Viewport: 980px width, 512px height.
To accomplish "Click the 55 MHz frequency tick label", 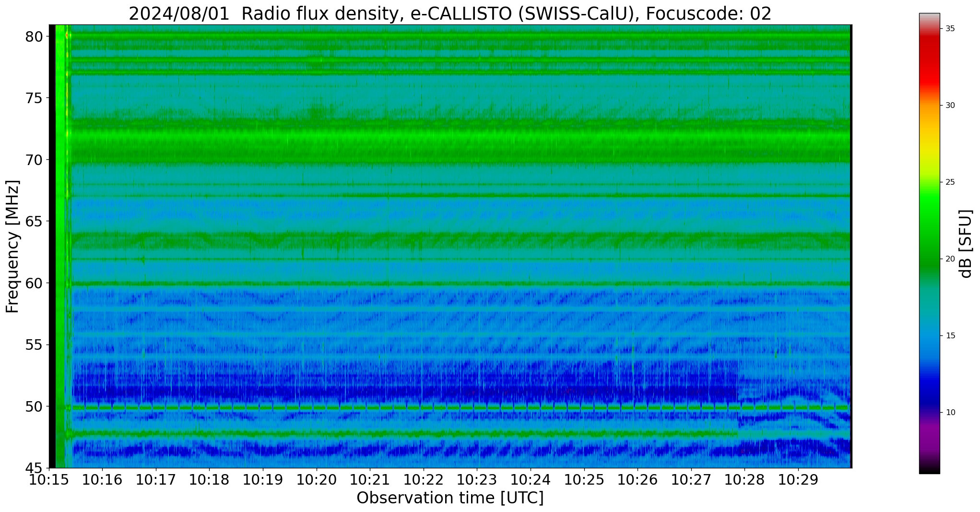I will (x=34, y=345).
